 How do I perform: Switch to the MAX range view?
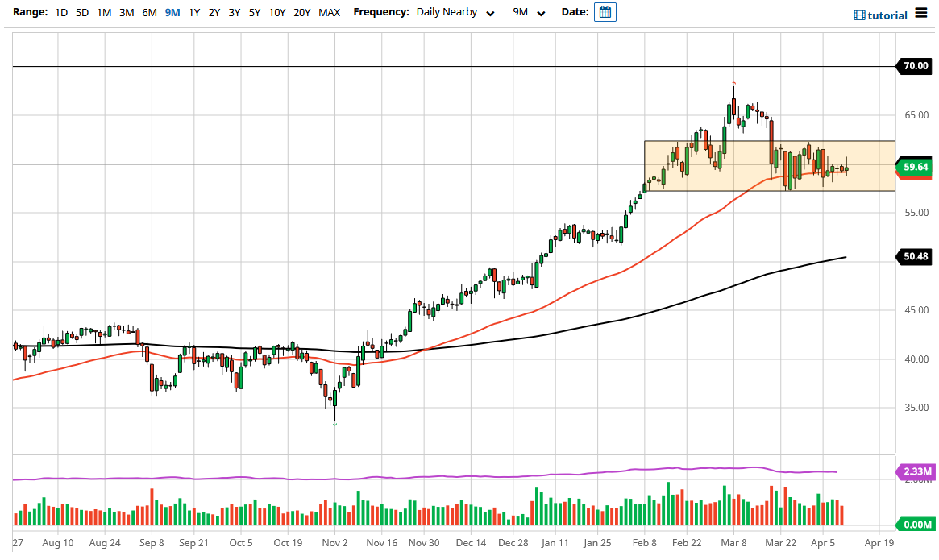tap(329, 12)
